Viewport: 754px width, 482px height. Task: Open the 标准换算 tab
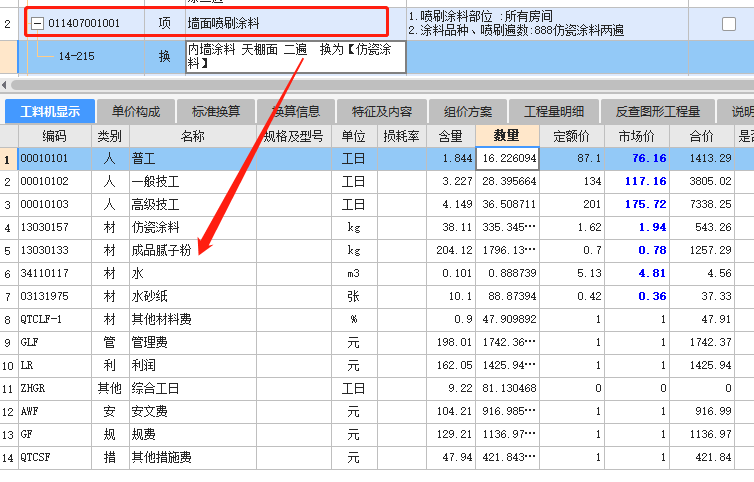[x=215, y=112]
